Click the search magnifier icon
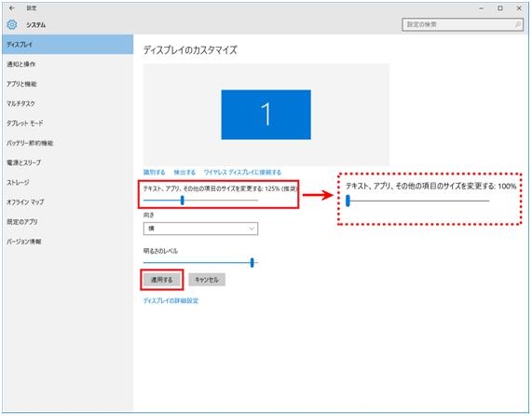The image size is (532, 416). [518, 24]
